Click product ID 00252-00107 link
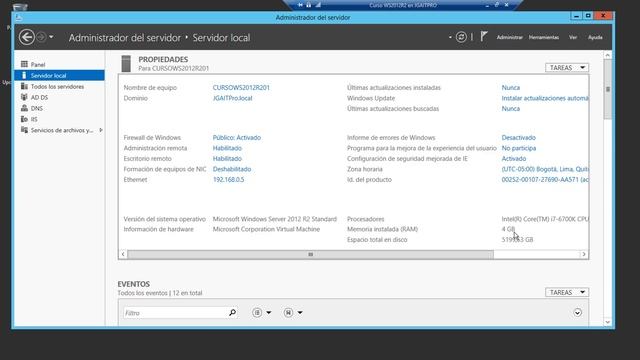The width and height of the screenshot is (640, 360). coord(545,180)
